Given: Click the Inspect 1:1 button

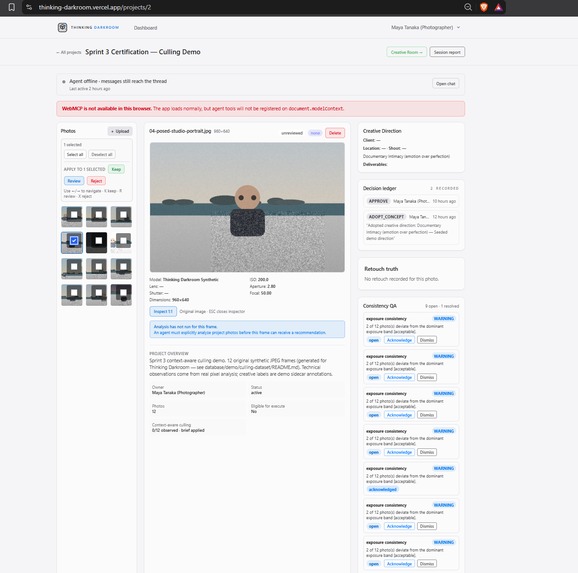Looking at the screenshot, I should (163, 312).
